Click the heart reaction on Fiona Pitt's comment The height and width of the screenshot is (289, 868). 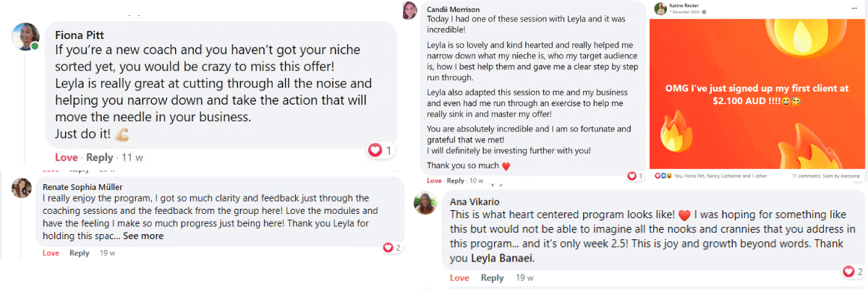(x=375, y=150)
